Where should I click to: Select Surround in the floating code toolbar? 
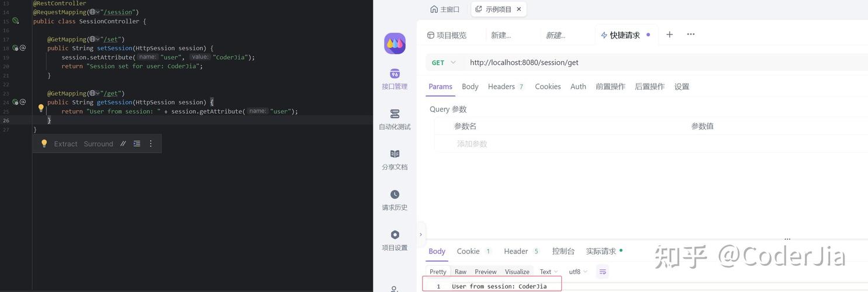[x=98, y=144]
